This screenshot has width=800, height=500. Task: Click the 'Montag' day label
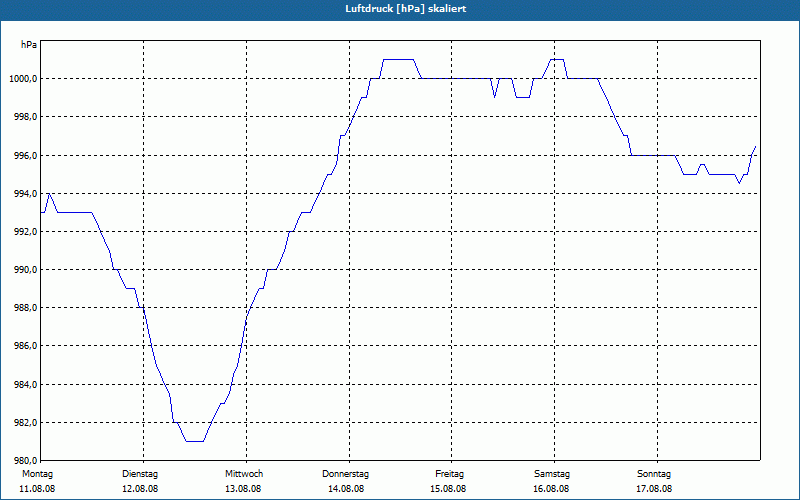click(x=38, y=474)
